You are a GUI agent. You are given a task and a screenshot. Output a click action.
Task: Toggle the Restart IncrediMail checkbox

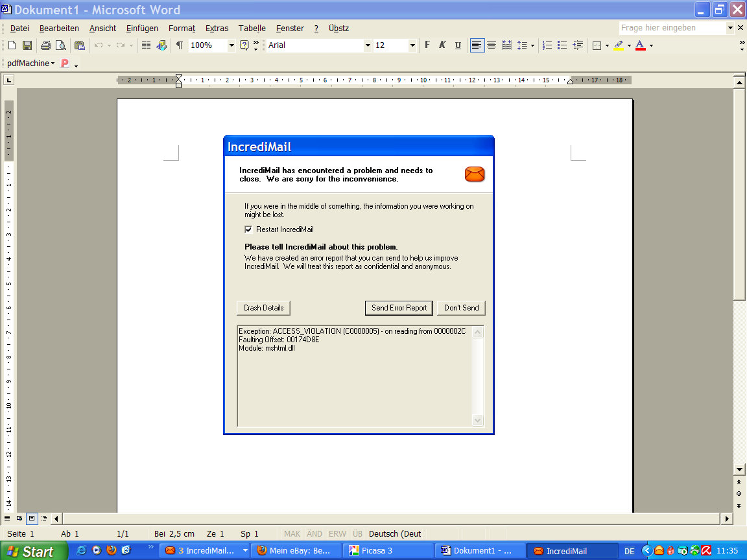248,229
